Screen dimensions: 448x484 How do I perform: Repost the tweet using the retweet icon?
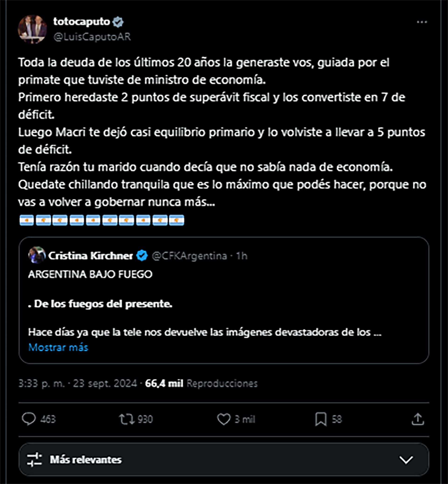coord(127,419)
